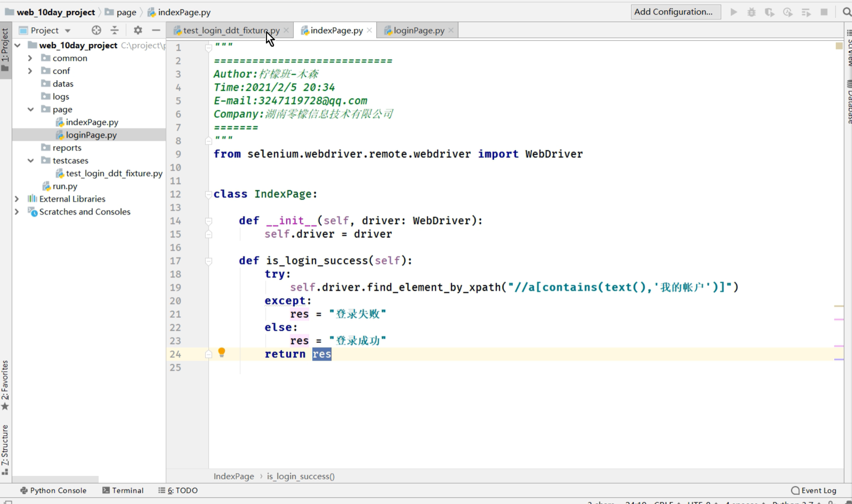
Task: Expand the common folder in tree
Action: click(x=30, y=58)
